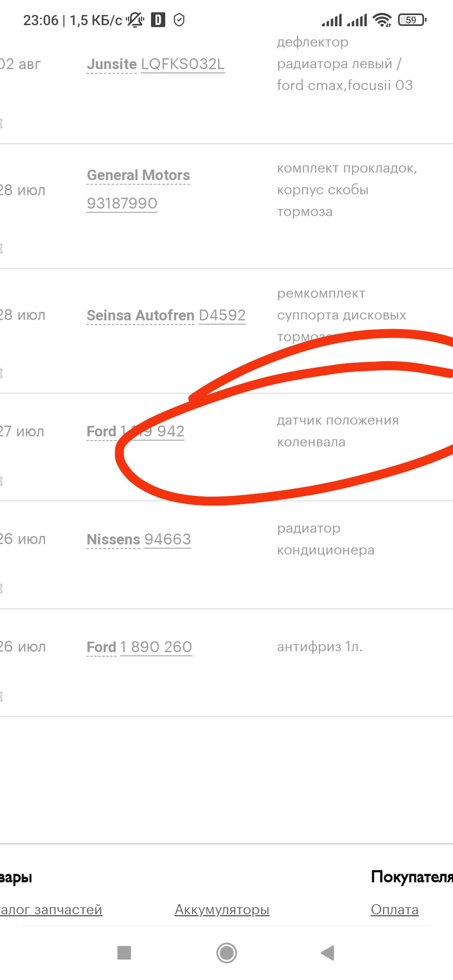Open recent apps via square button

(x=124, y=952)
